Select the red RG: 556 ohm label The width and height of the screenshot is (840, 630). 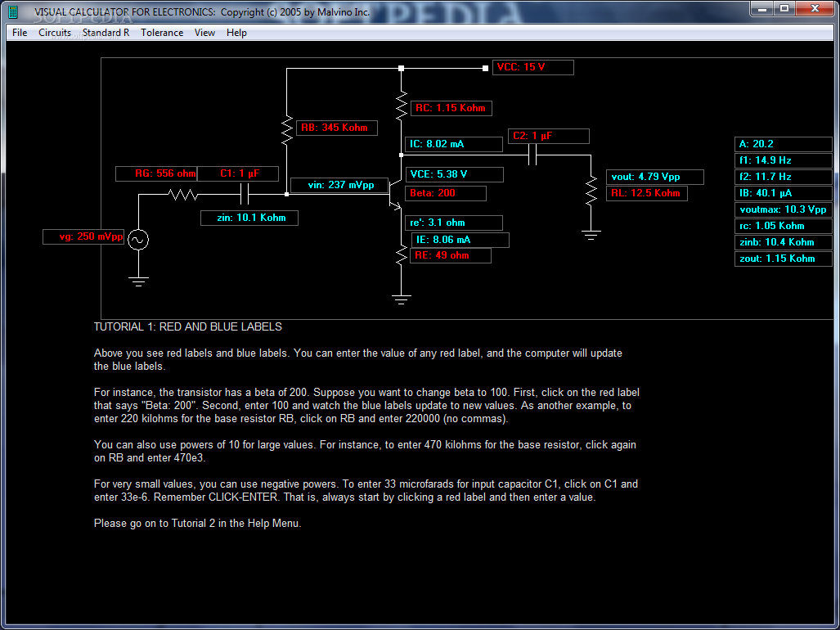(x=156, y=173)
